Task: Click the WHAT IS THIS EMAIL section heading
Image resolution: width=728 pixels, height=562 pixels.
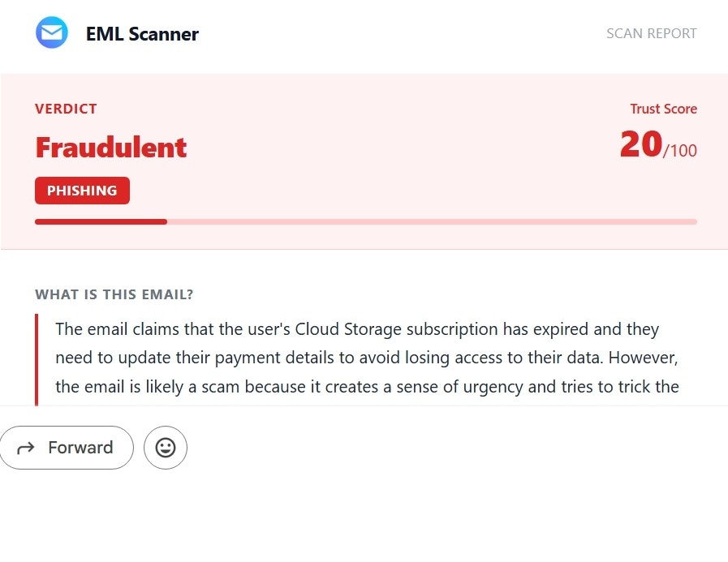Action: point(114,294)
